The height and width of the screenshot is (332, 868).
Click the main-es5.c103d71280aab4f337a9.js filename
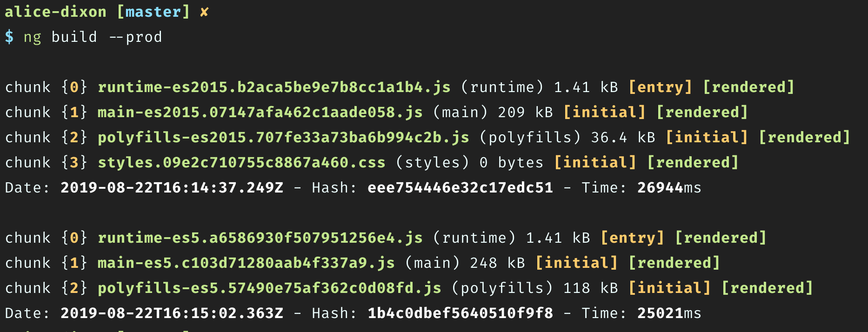pyautogui.click(x=246, y=263)
